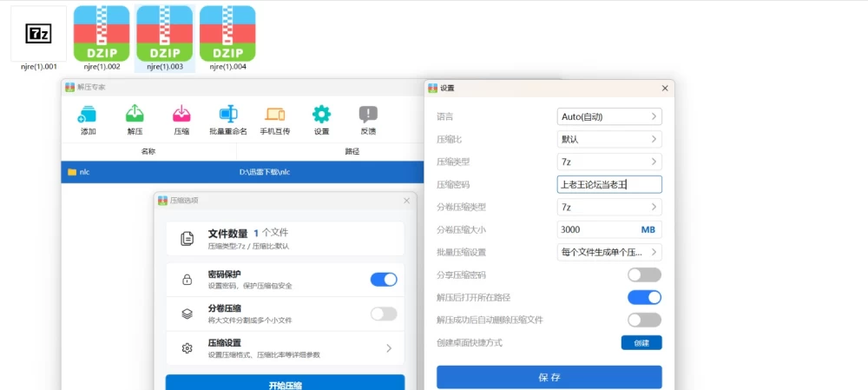Click the 分卷压缩大小 label
The height and width of the screenshot is (390, 868).
(462, 229)
